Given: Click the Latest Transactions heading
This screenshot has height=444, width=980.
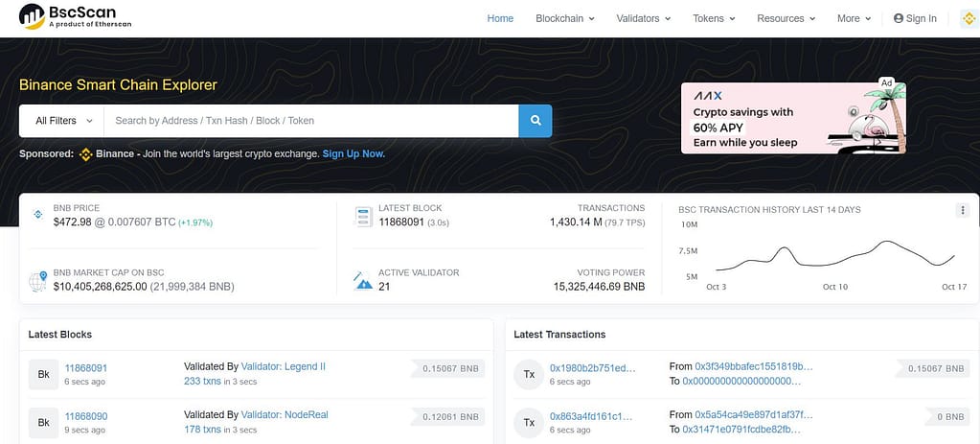Looking at the screenshot, I should (x=559, y=335).
